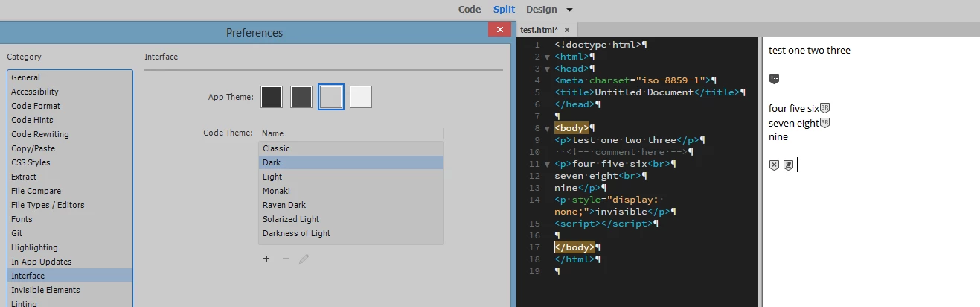
Task: Open the General preferences category
Action: coord(70,77)
